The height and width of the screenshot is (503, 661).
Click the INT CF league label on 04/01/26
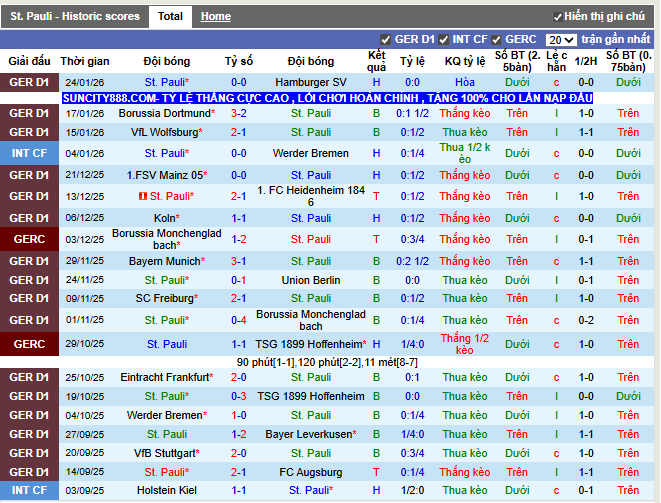(30, 153)
